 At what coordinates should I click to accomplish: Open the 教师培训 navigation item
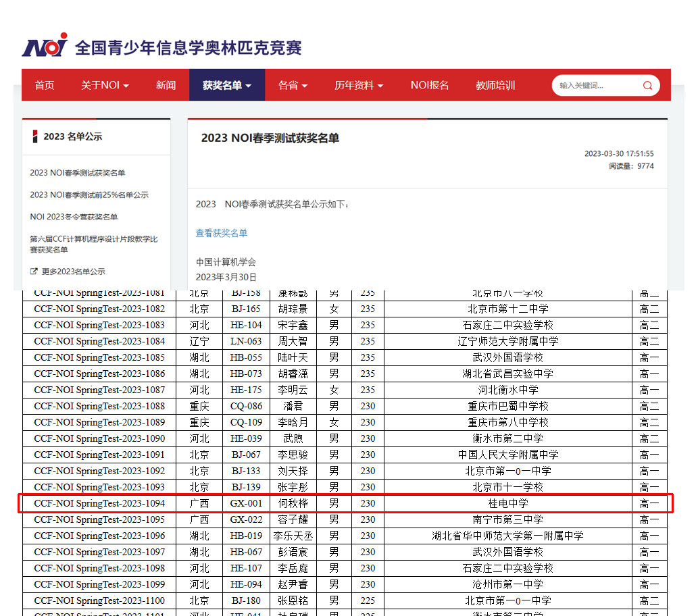(x=495, y=85)
